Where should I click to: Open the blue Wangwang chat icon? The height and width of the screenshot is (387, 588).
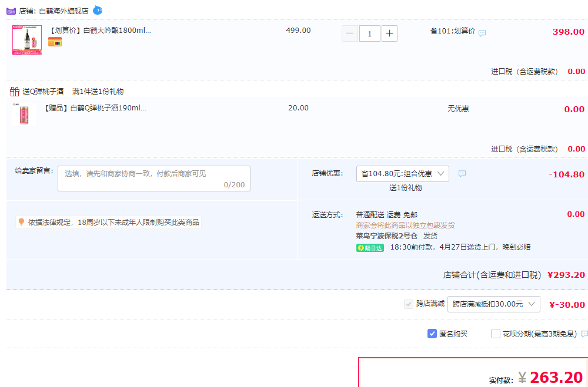pos(98,10)
